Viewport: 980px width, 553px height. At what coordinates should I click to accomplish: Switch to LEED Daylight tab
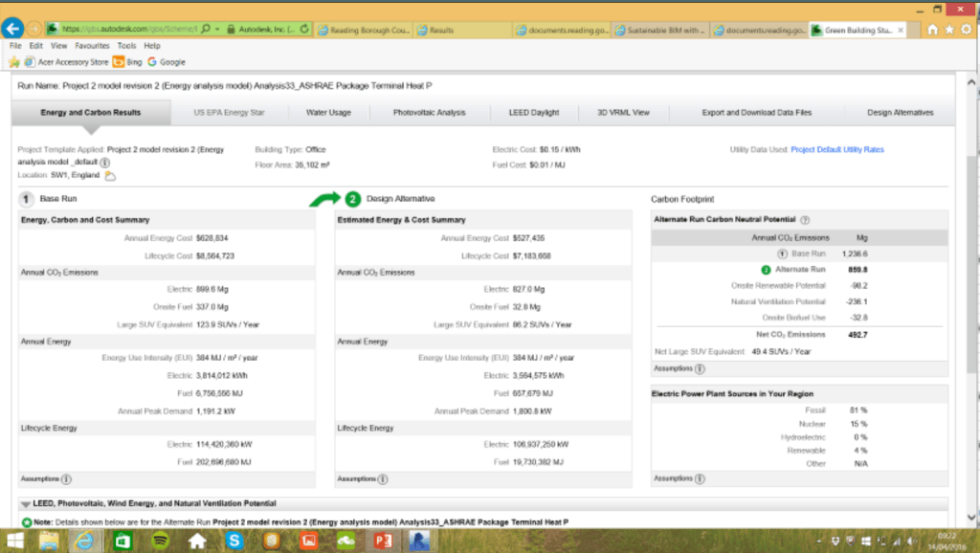click(534, 113)
